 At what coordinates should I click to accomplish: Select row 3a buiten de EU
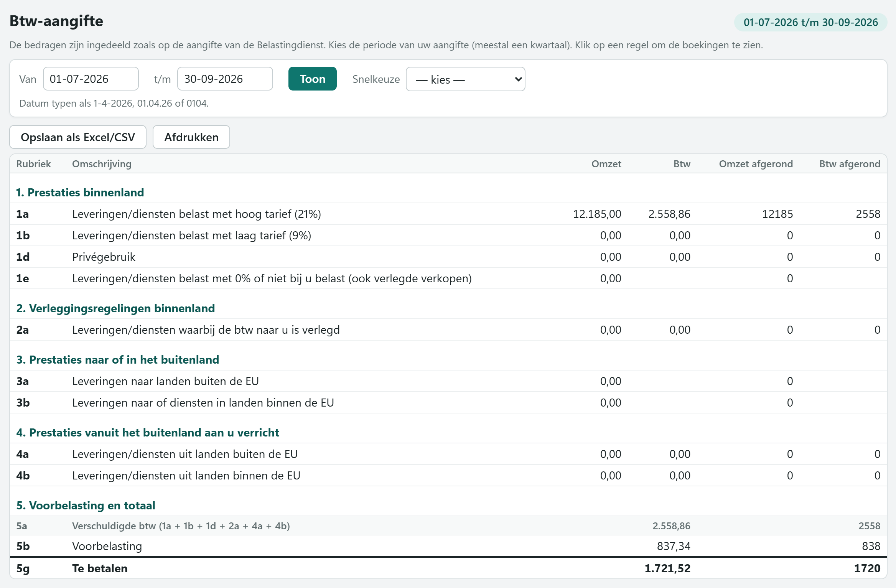(448, 381)
